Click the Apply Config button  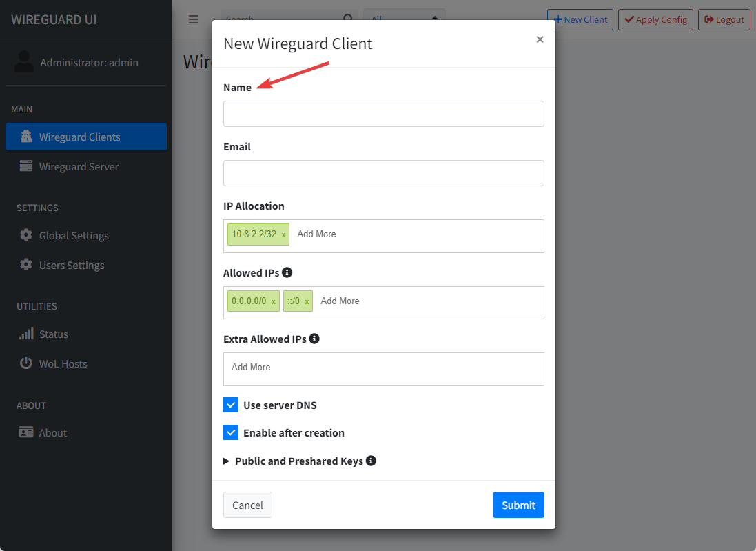click(655, 20)
